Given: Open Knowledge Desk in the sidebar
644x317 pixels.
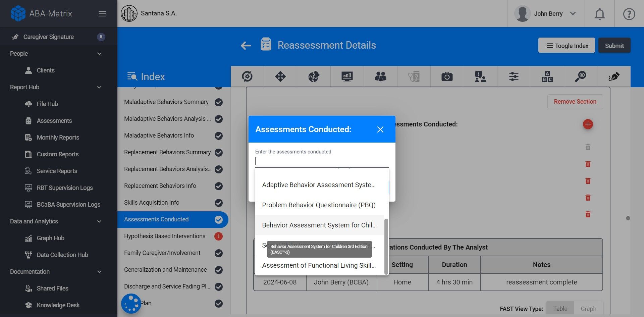Looking at the screenshot, I should [59, 305].
